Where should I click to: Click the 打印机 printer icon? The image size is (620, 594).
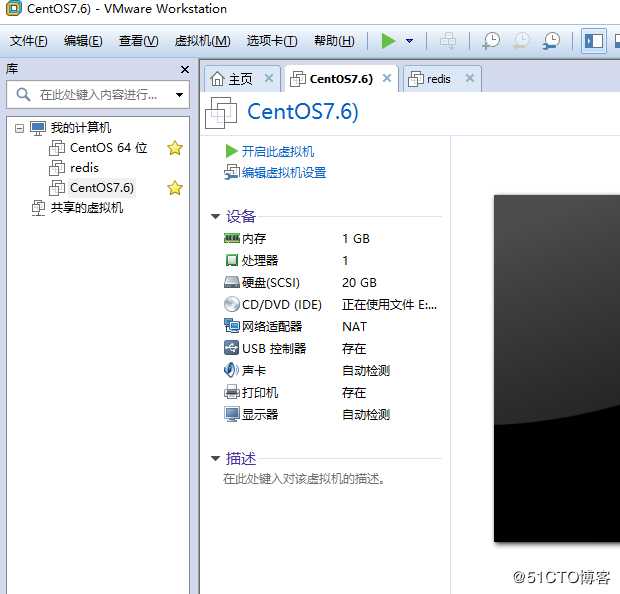tap(232, 392)
